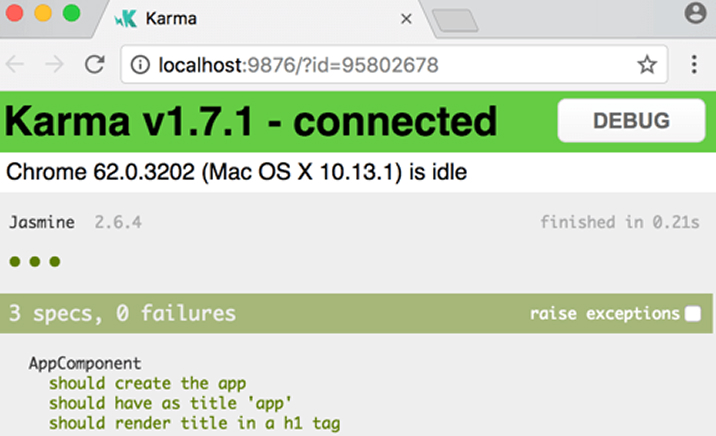Click the browser Back arrow
This screenshot has width=716, height=436.
click(x=16, y=65)
